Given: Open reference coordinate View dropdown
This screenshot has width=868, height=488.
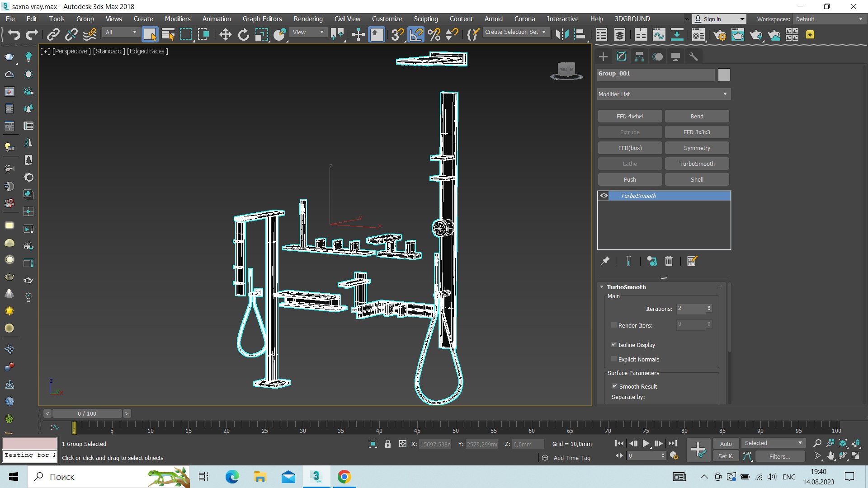Looking at the screenshot, I should 308,32.
